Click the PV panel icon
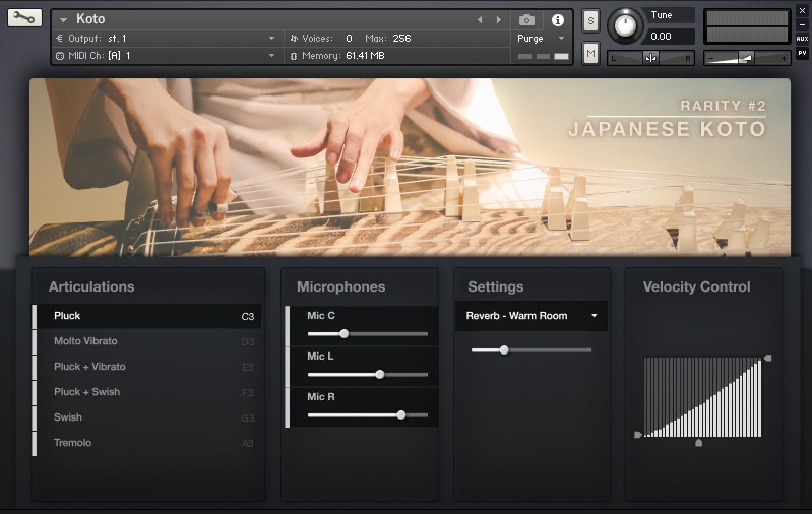Screen dimensions: 812x514 click(802, 53)
